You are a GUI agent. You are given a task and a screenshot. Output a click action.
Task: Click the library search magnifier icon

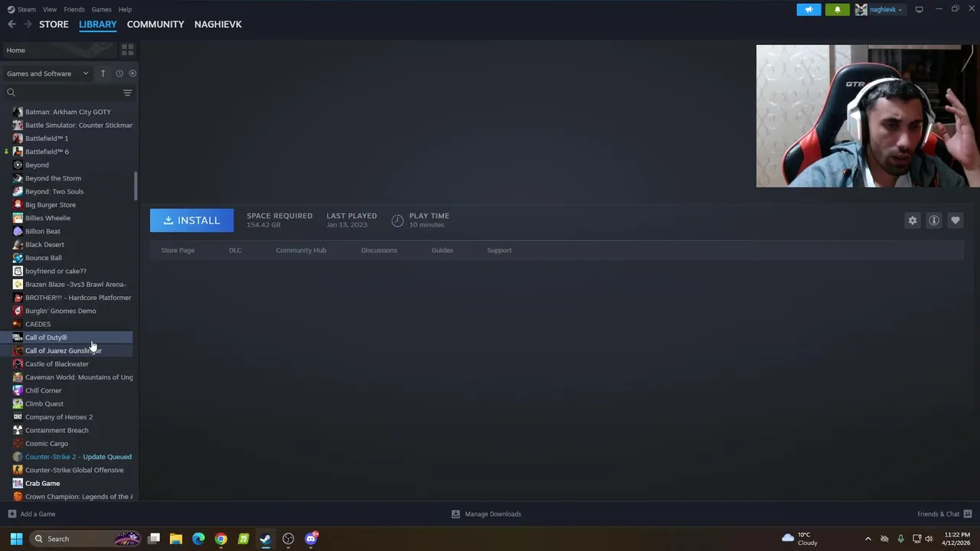pyautogui.click(x=11, y=93)
